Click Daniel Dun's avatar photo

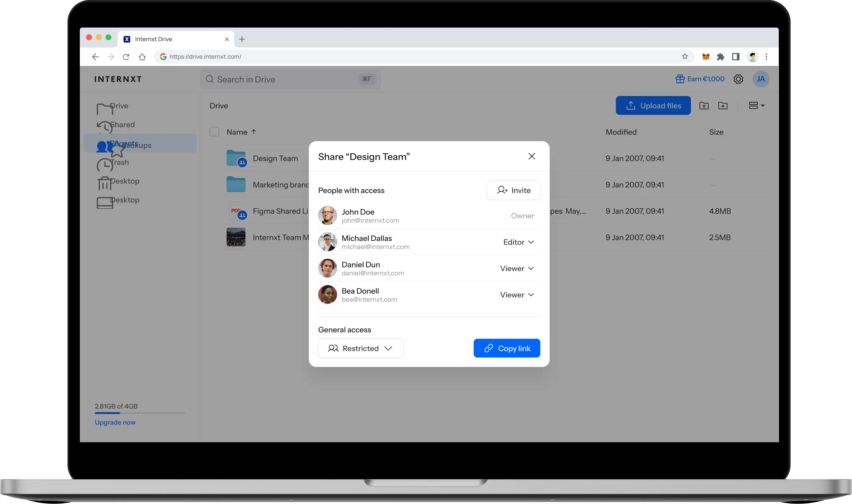click(x=327, y=268)
